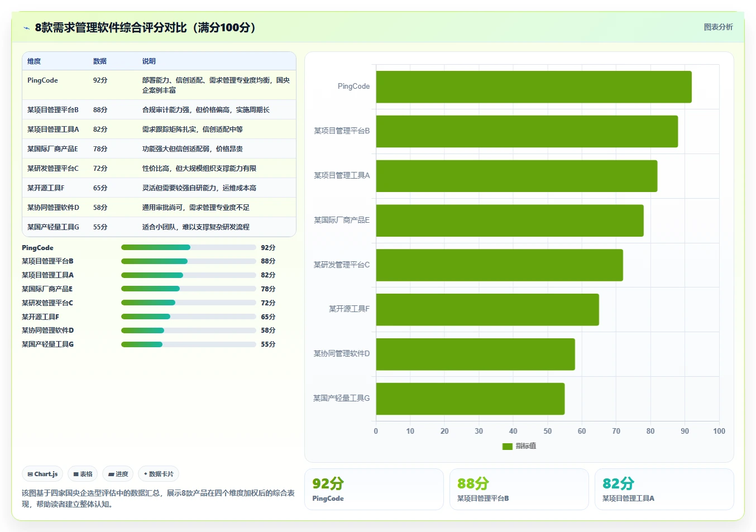Toggle the 指标值 legend swatch in the chart
This screenshot has width=756, height=532.
coord(508,446)
